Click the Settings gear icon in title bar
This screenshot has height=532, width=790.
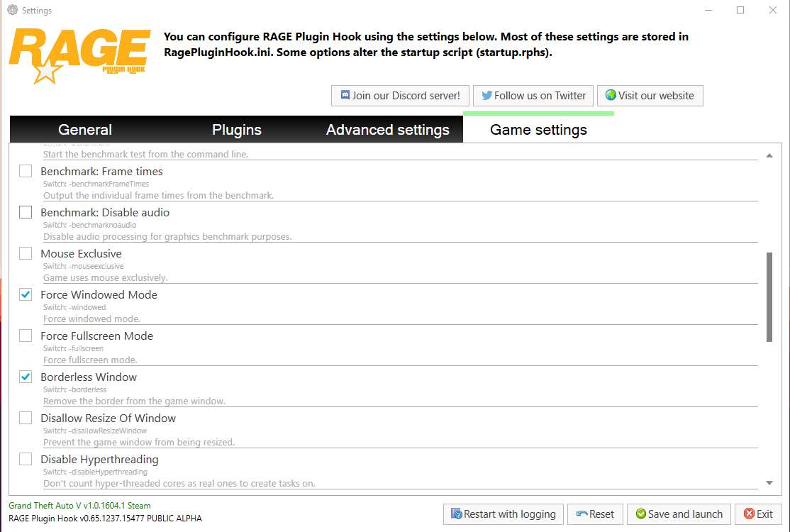tap(12, 11)
